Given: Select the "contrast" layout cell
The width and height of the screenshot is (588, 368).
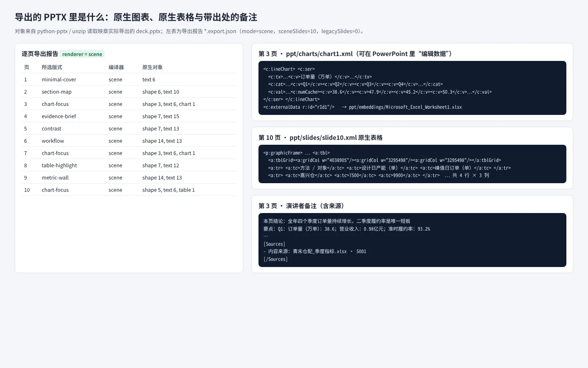Looking at the screenshot, I should [x=51, y=128].
